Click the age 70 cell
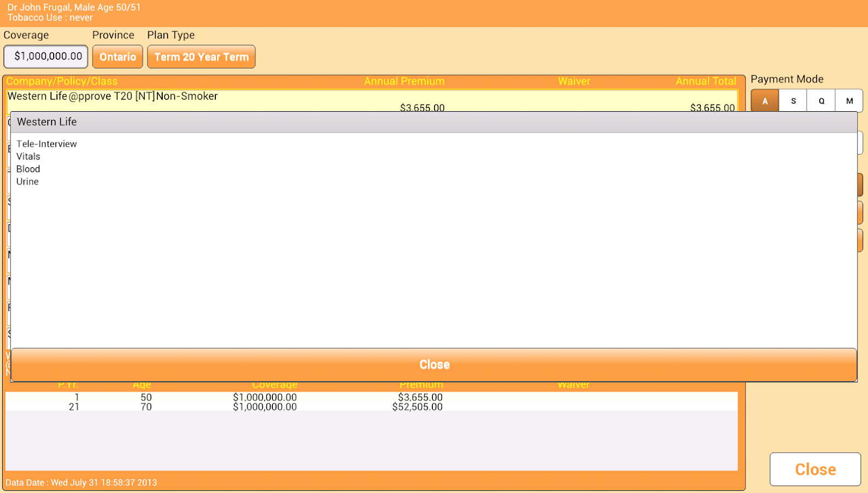The width and height of the screenshot is (868, 493). [x=146, y=407]
